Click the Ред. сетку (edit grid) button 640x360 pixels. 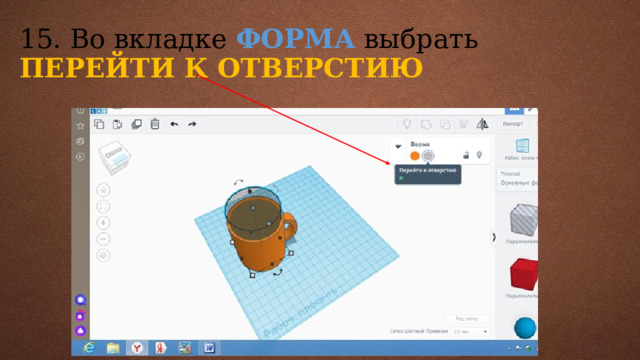click(x=467, y=318)
